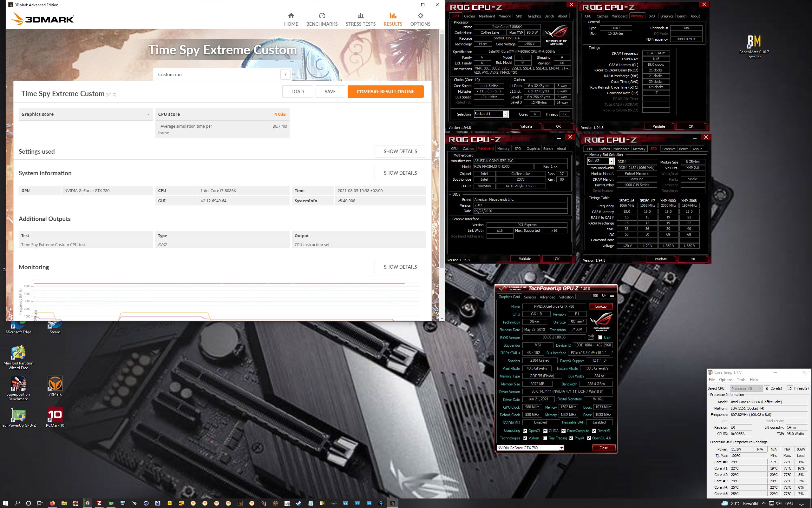Open Task View from taskbar
812x508 pixels.
point(40,503)
